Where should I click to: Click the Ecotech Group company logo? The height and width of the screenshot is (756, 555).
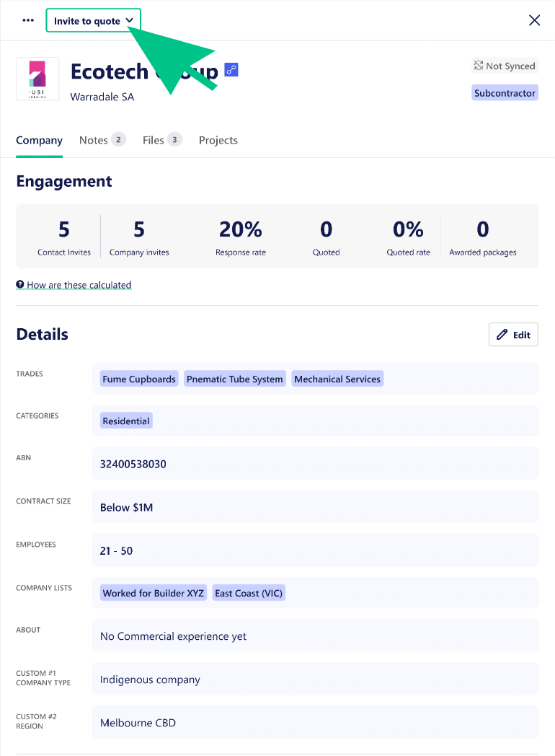pyautogui.click(x=37, y=79)
